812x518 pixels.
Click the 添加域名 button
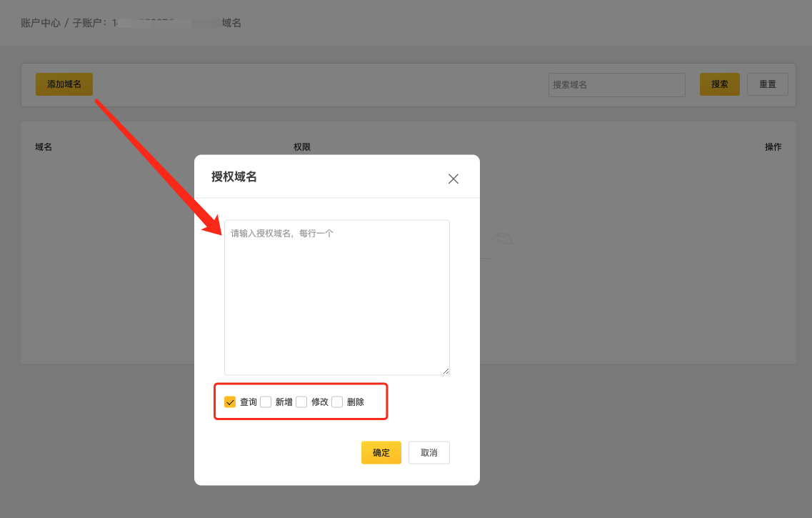coord(64,84)
